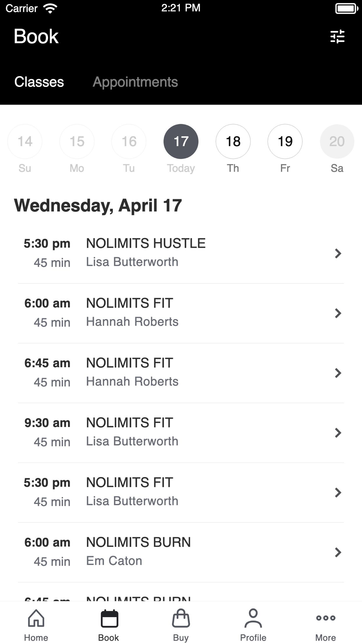
Task: Open the Buy shopping bag icon
Action: (x=181, y=618)
